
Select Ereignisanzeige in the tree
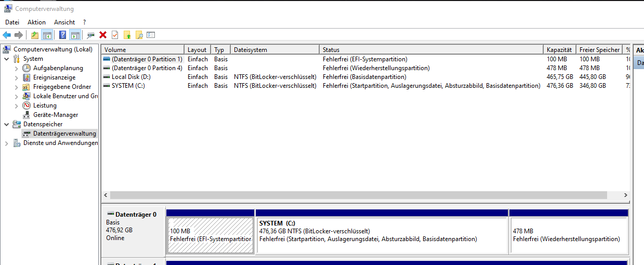[x=54, y=77]
